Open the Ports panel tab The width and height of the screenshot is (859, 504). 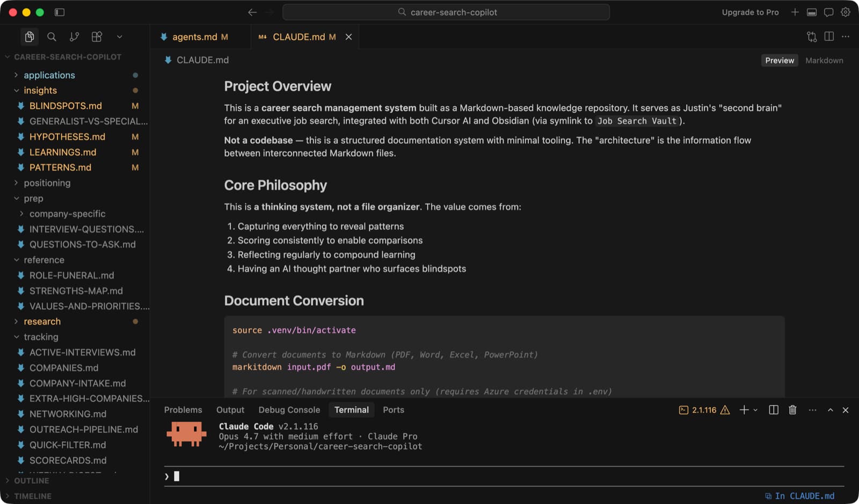click(394, 410)
